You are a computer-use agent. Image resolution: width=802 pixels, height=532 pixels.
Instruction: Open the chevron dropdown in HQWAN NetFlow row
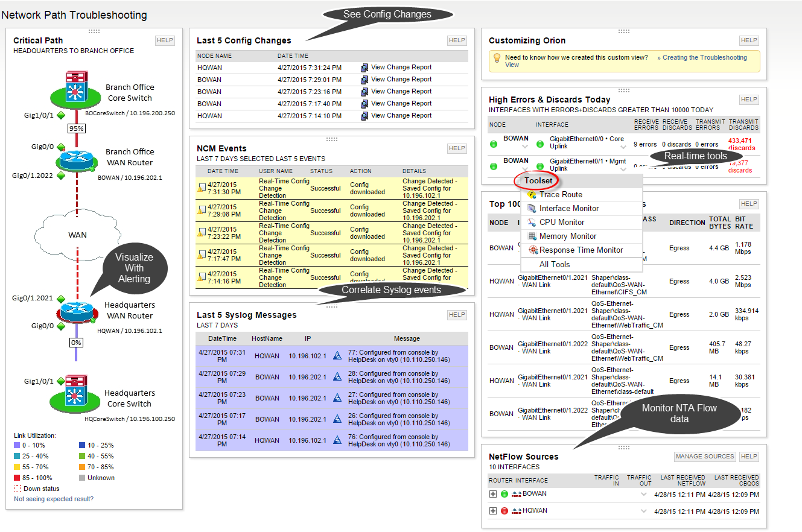643,511
